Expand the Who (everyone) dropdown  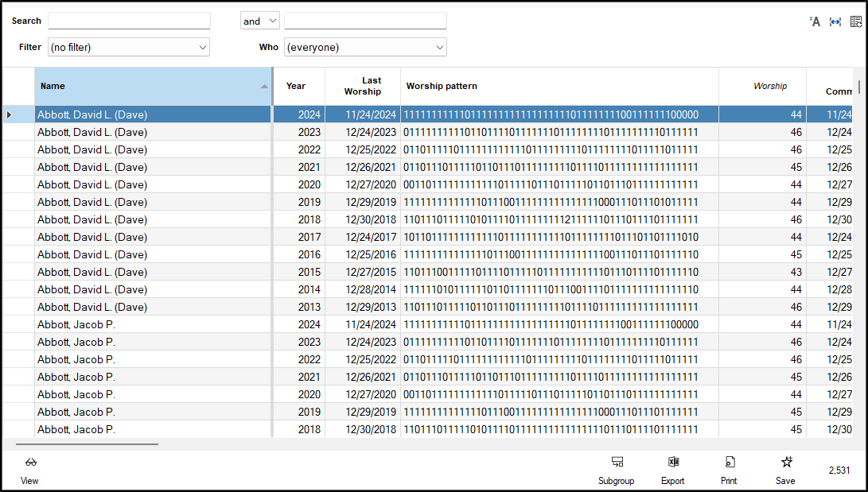pos(365,48)
